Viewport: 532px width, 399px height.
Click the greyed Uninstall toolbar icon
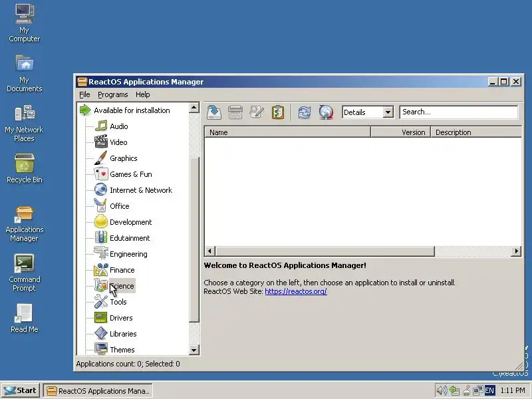pos(235,112)
